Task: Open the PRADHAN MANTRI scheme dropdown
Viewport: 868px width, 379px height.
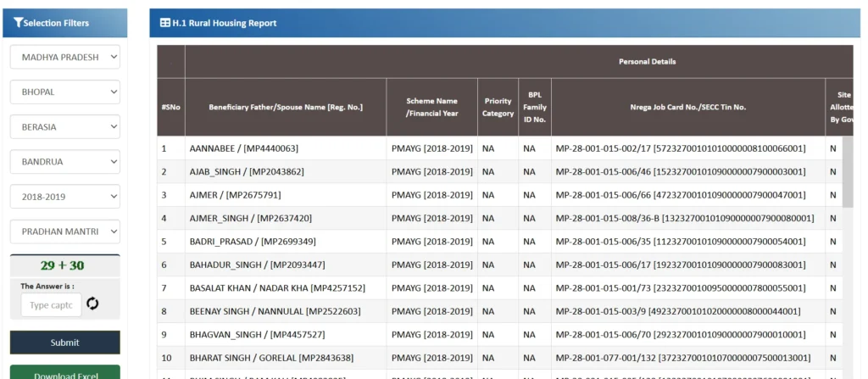Action: coord(64,231)
